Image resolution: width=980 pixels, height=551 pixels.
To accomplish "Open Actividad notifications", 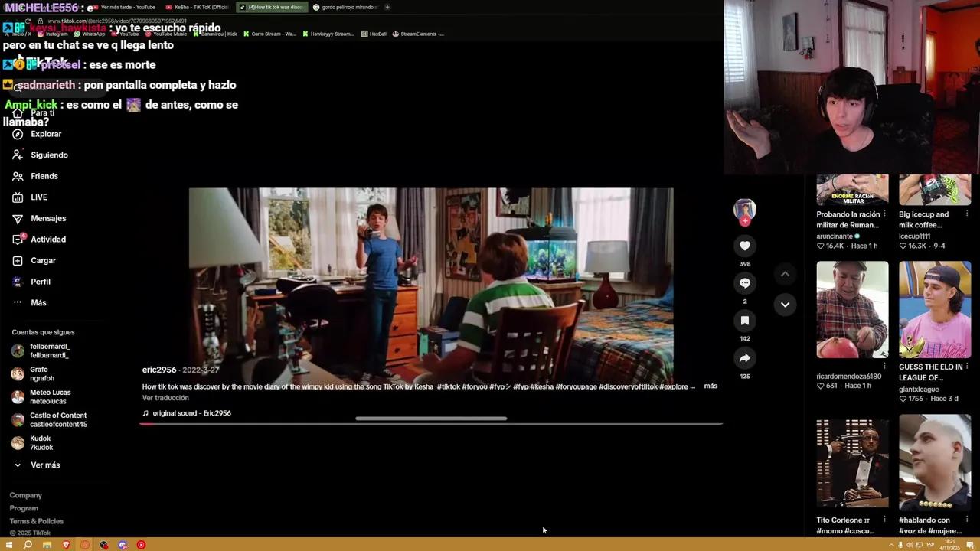I will click(39, 240).
